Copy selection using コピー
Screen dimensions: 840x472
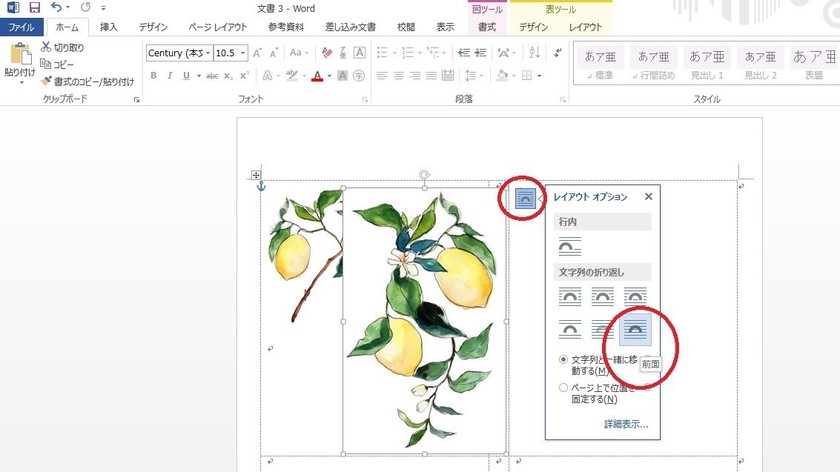(57, 64)
